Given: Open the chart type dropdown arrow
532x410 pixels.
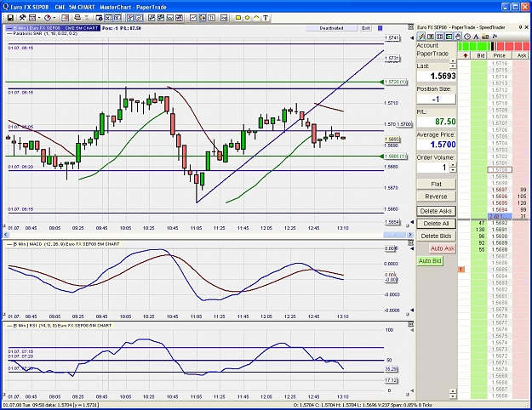Looking at the screenshot, I should point(39,18).
